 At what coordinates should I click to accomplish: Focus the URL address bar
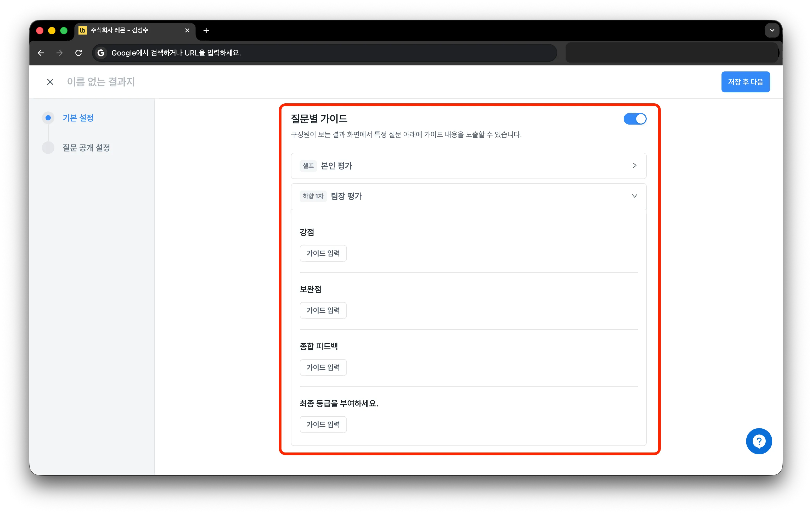point(324,53)
